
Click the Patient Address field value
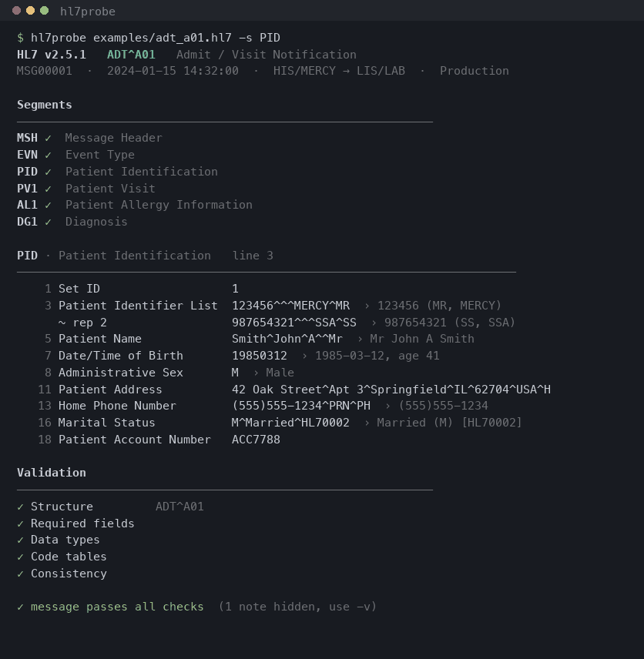pos(391,390)
